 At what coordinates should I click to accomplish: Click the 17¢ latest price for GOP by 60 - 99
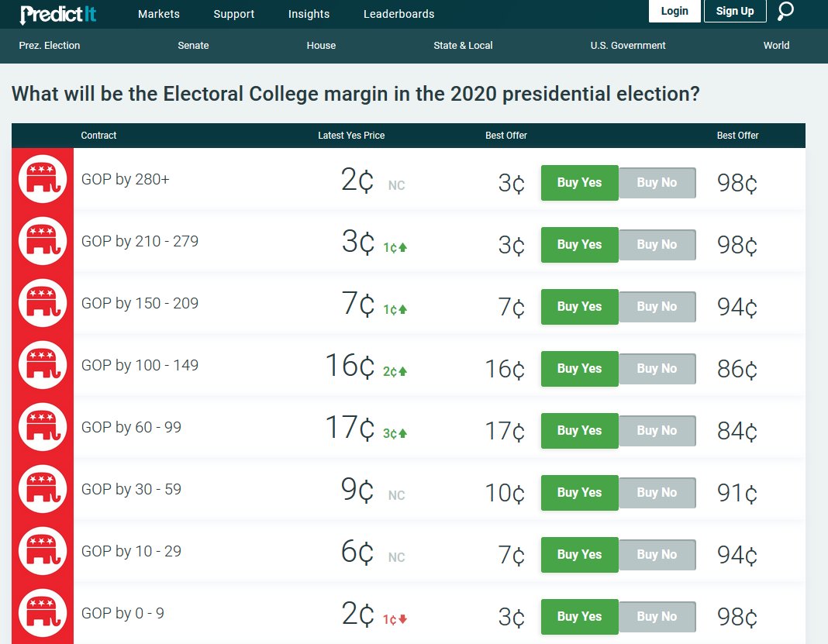(x=350, y=427)
